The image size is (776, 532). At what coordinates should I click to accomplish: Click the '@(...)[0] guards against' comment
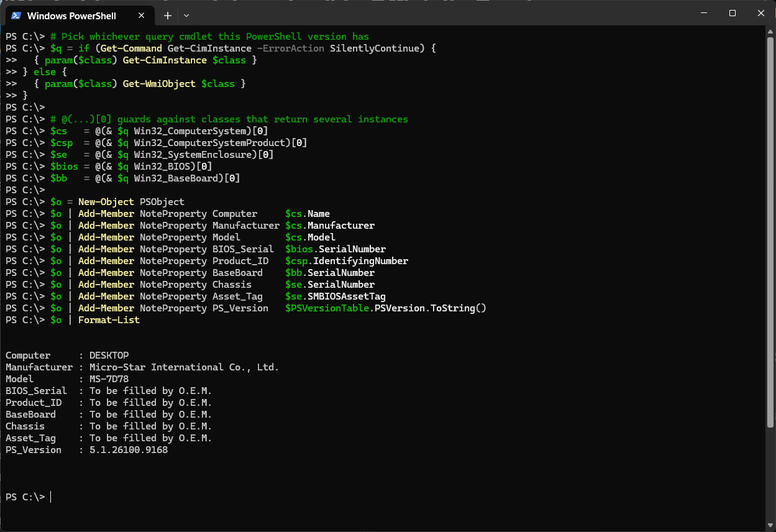229,119
